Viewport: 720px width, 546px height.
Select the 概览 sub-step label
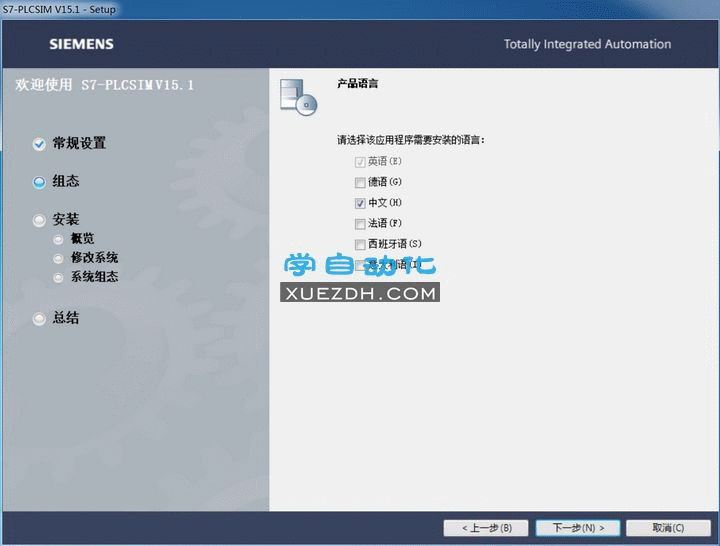pos(83,238)
